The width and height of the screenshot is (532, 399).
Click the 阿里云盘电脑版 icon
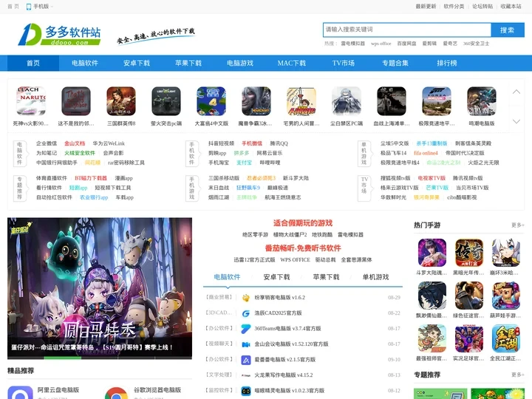tap(20, 392)
